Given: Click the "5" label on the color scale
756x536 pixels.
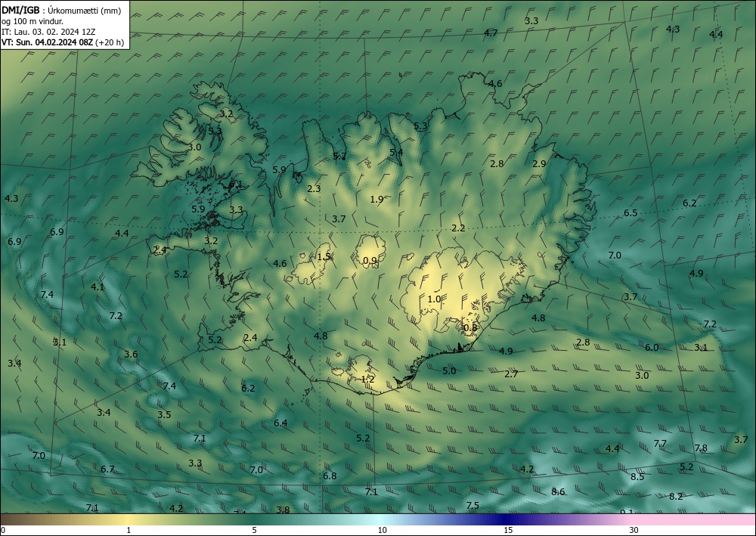Looking at the screenshot, I should coord(254,531).
